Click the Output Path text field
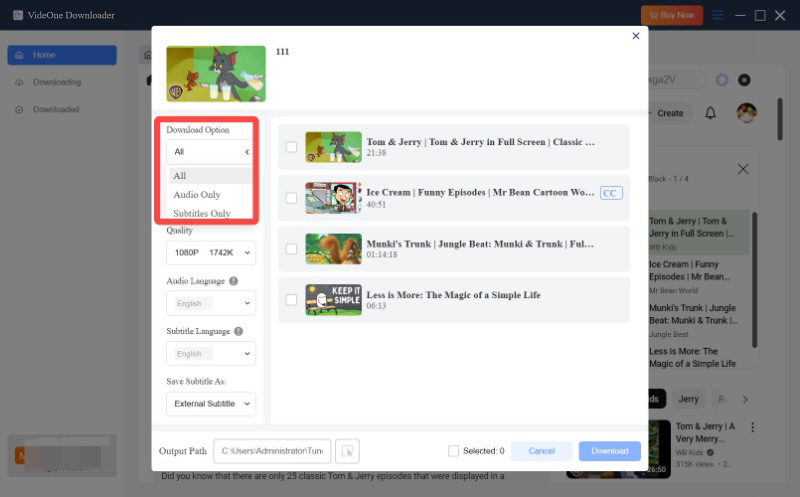800x497 pixels. point(271,451)
